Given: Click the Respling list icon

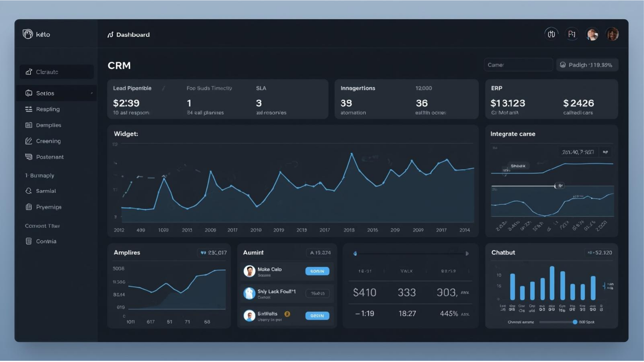Looking at the screenshot, I should [29, 109].
